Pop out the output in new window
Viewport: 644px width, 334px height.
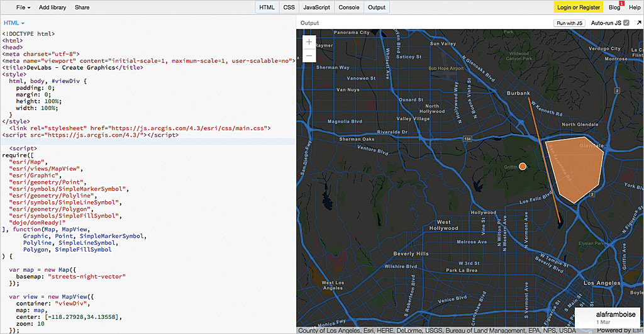(x=638, y=23)
